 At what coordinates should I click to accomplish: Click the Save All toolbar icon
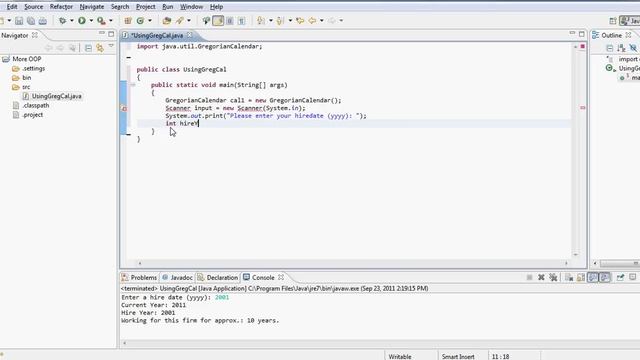click(31, 21)
